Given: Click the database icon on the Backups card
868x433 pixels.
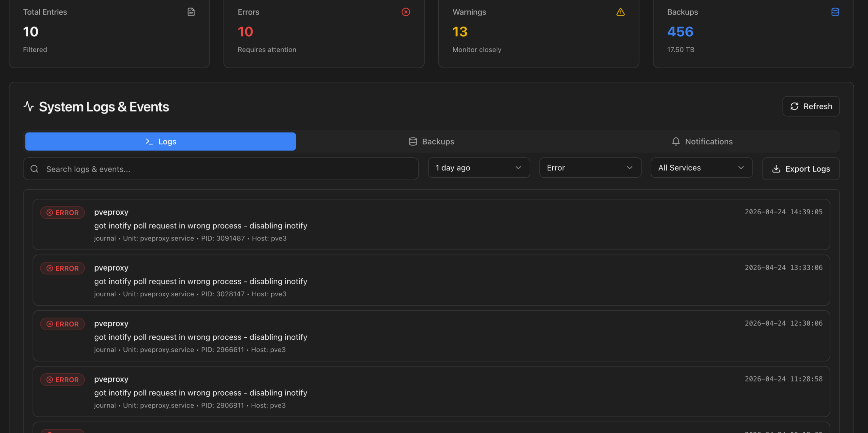Looking at the screenshot, I should (x=835, y=12).
